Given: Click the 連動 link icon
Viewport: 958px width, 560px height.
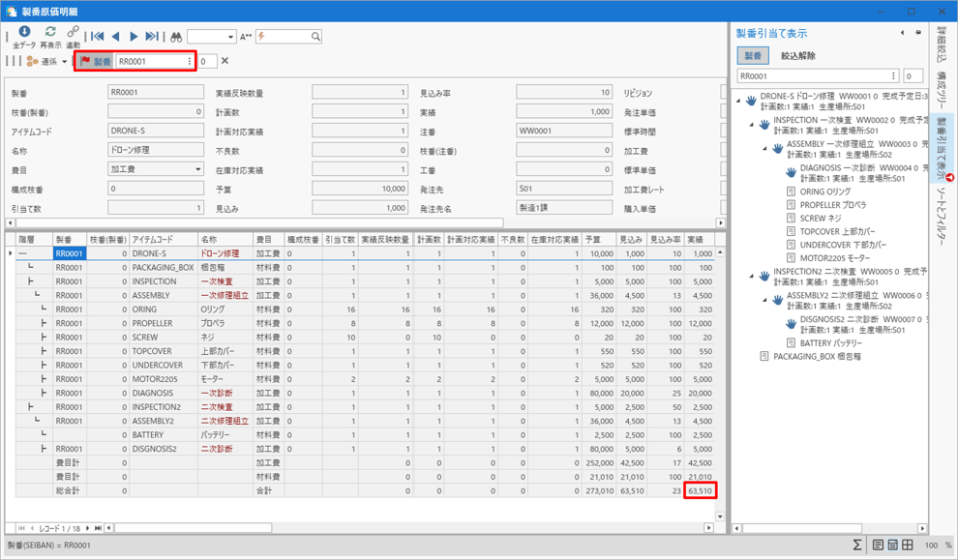Looking at the screenshot, I should click(74, 33).
